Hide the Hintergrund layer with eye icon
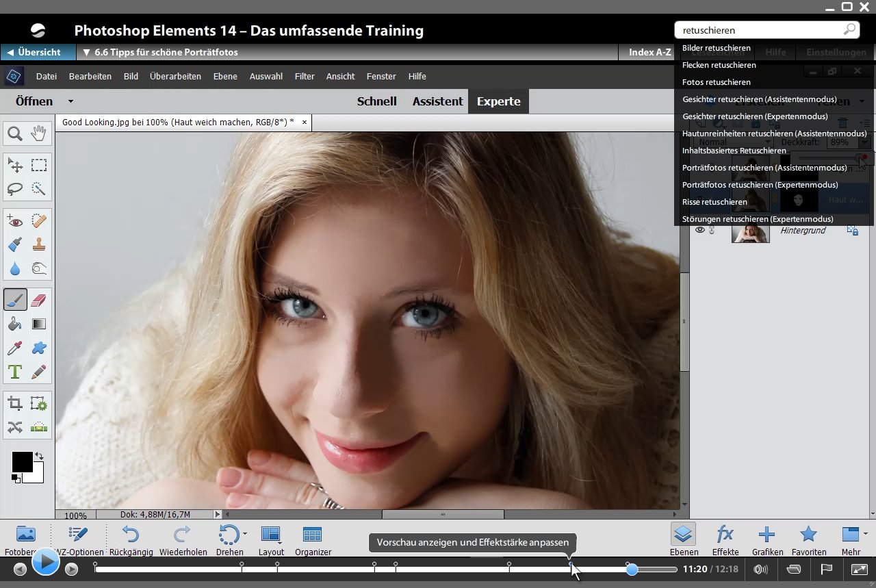The width and height of the screenshot is (876, 588). point(700,231)
